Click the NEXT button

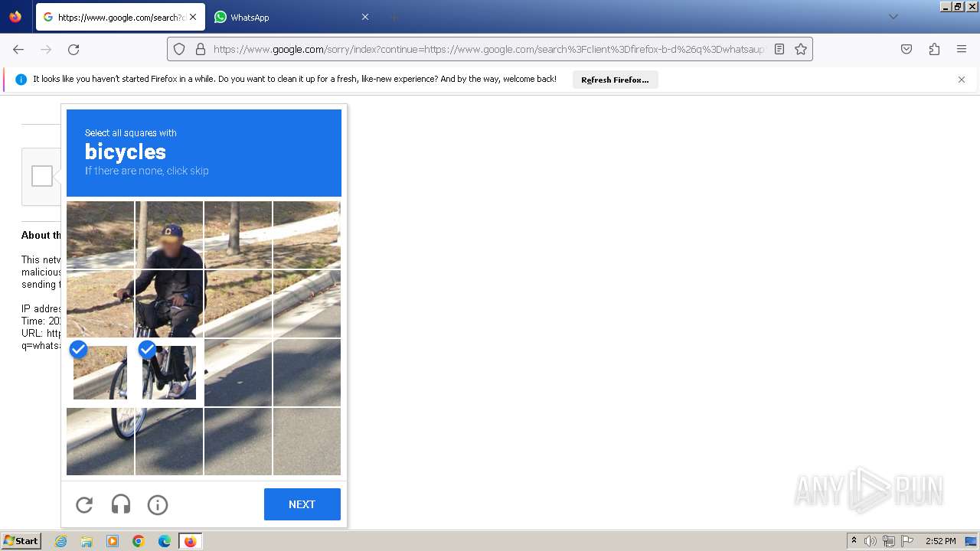[302, 504]
